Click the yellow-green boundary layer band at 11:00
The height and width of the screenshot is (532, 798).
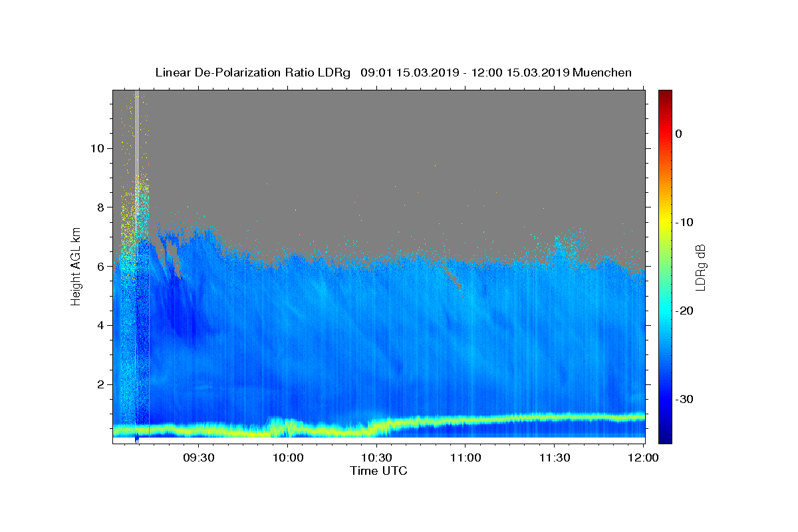(465, 420)
